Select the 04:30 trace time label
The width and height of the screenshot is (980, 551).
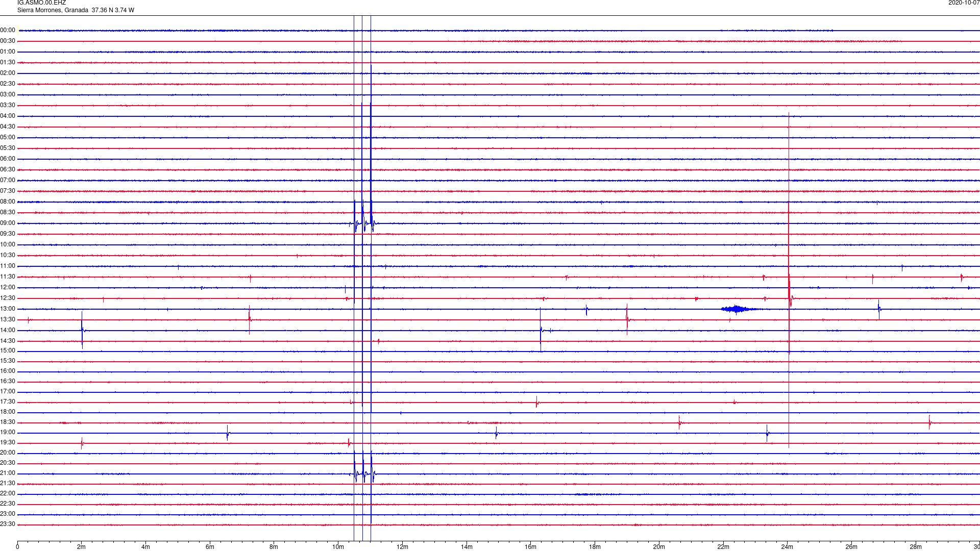click(8, 127)
